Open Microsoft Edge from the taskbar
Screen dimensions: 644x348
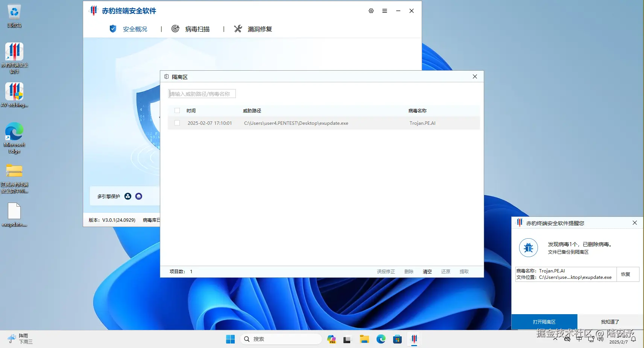(x=381, y=339)
